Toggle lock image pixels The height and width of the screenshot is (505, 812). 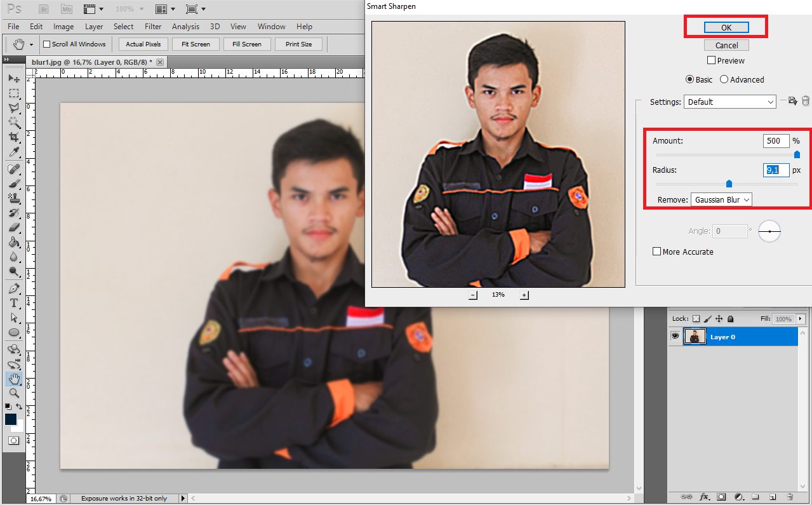[707, 319]
